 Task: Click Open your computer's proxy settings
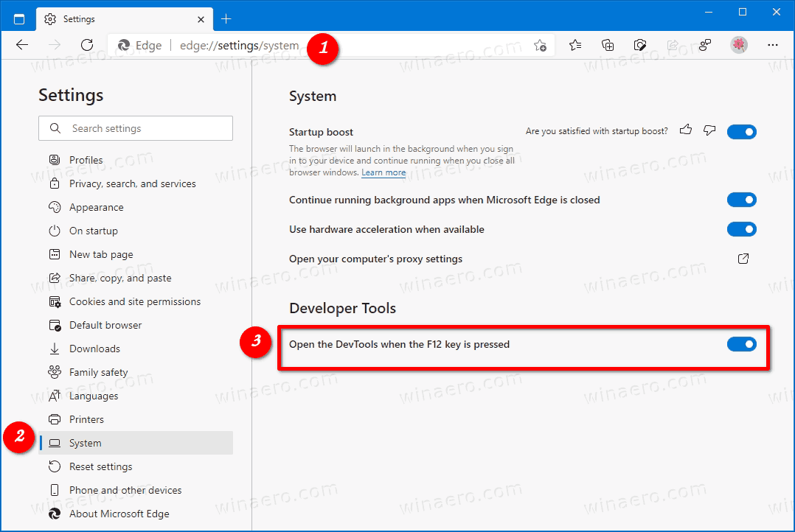click(x=375, y=259)
